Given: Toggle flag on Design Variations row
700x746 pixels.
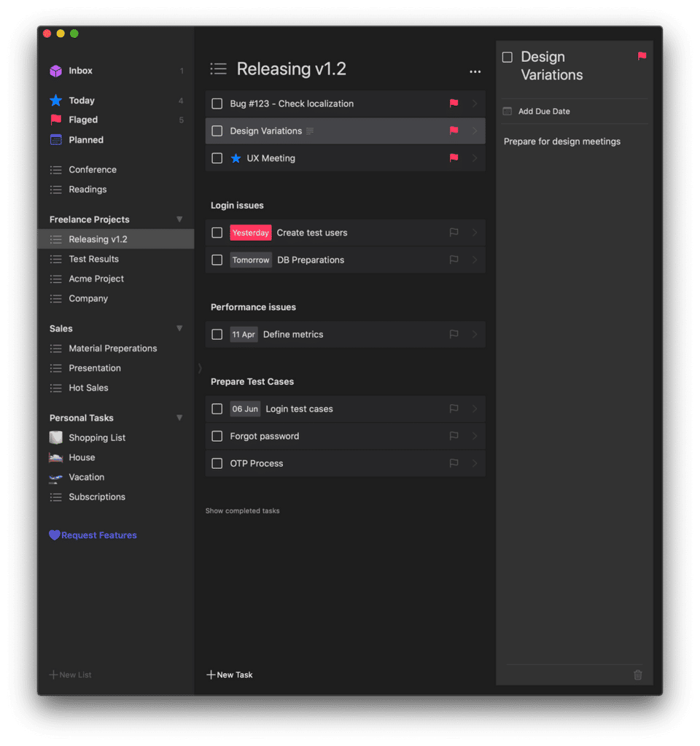Looking at the screenshot, I should 454,131.
